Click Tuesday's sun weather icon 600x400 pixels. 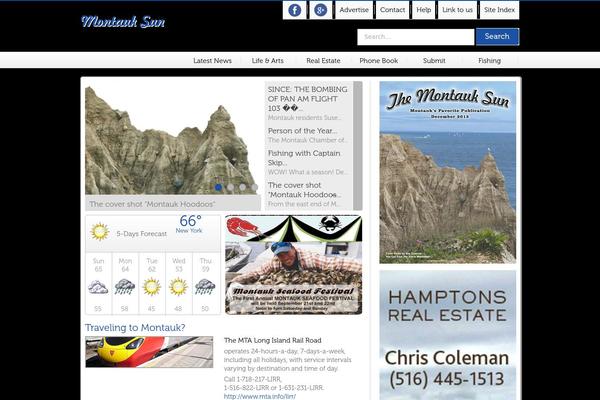click(152, 287)
